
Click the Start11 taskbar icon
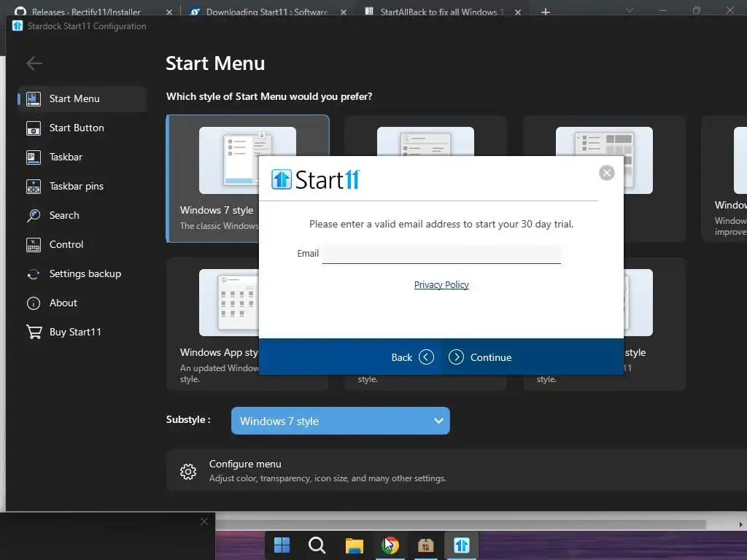pyautogui.click(x=461, y=545)
